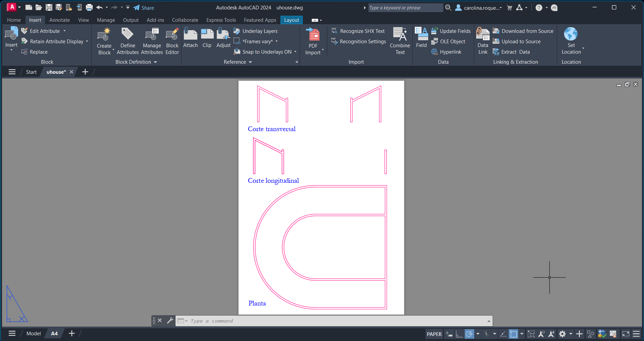This screenshot has height=341, width=644.
Task: Click the command line customize wrench icon
Action: coord(170,321)
